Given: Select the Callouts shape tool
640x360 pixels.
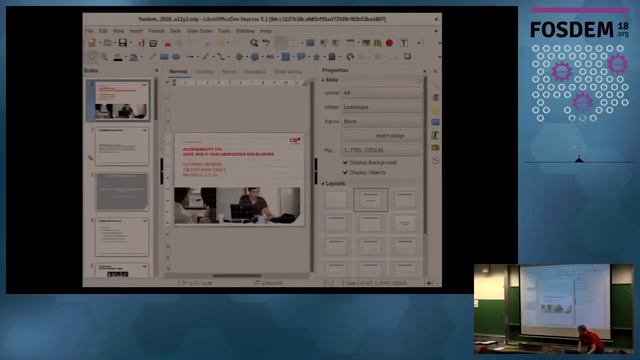Looking at the screenshot, I should pyautogui.click(x=301, y=57).
